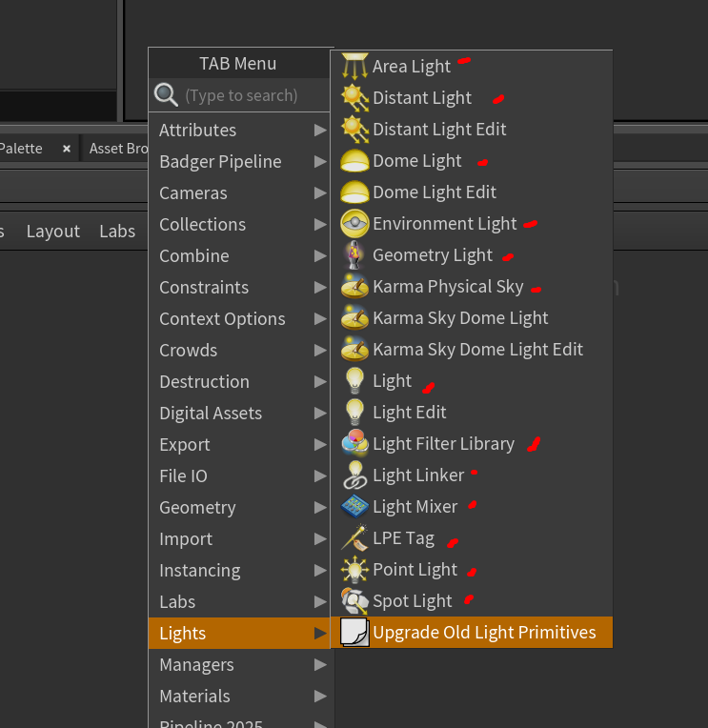
Task: Click the Light Mixer icon
Action: (x=354, y=507)
